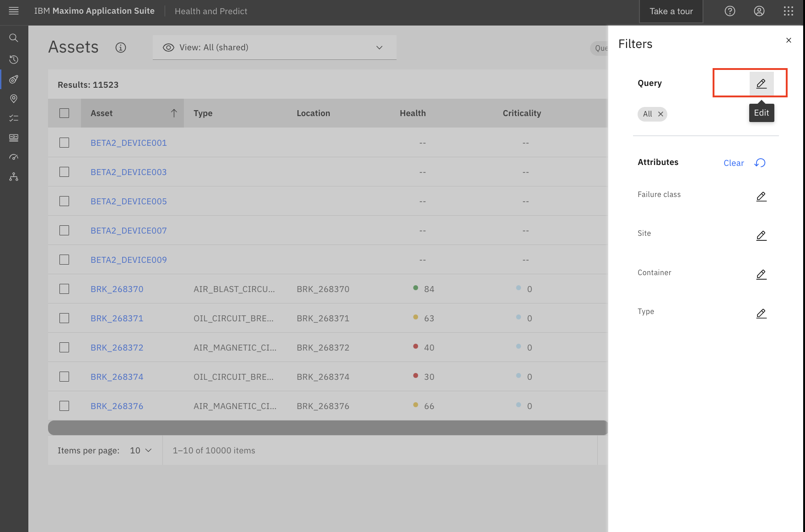
Task: Click the search icon in left sidebar
Action: 14,38
